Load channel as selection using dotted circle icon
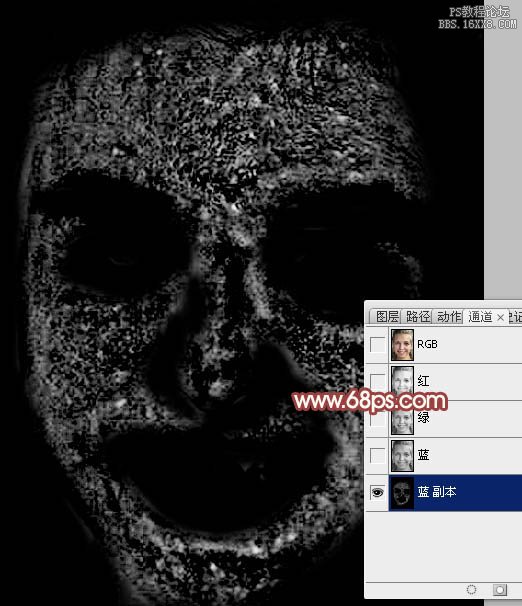The image size is (522, 606). (x=471, y=589)
